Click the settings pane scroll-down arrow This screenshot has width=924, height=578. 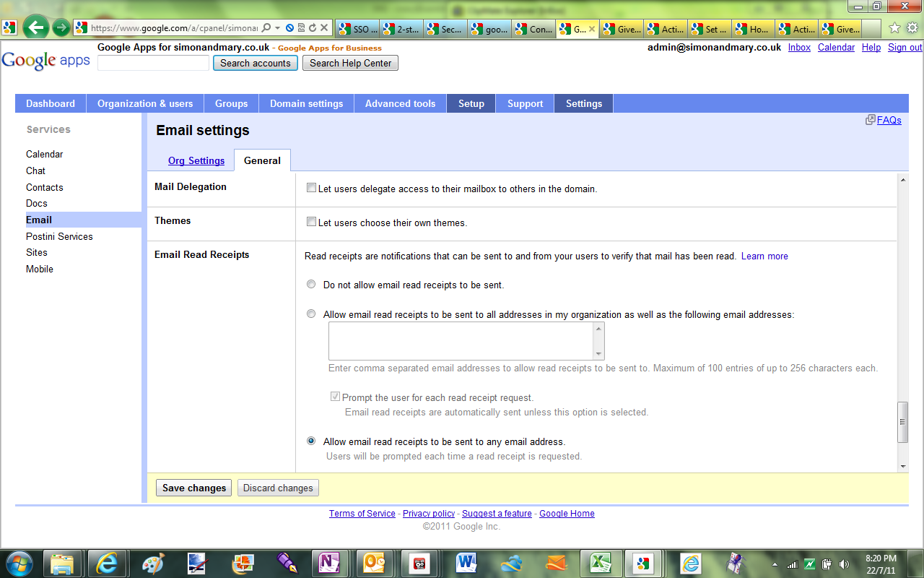tap(902, 467)
